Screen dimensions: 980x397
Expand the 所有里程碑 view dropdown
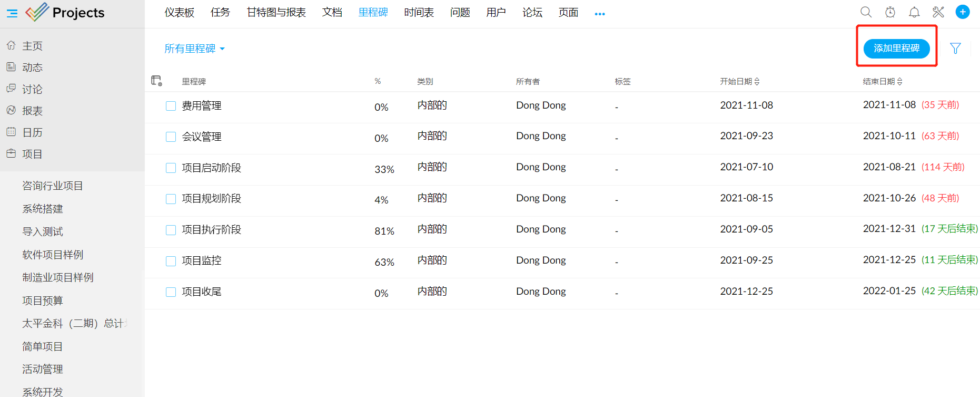coord(194,49)
